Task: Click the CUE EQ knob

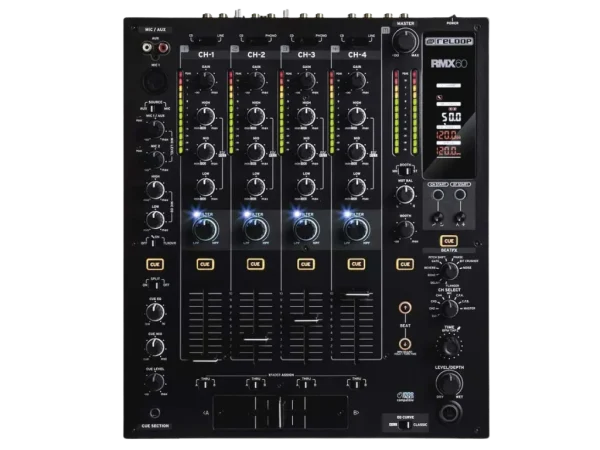Action: (155, 312)
